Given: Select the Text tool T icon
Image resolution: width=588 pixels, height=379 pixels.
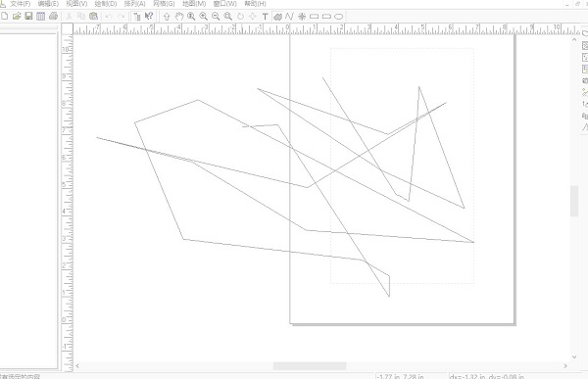Looking at the screenshot, I should point(265,17).
